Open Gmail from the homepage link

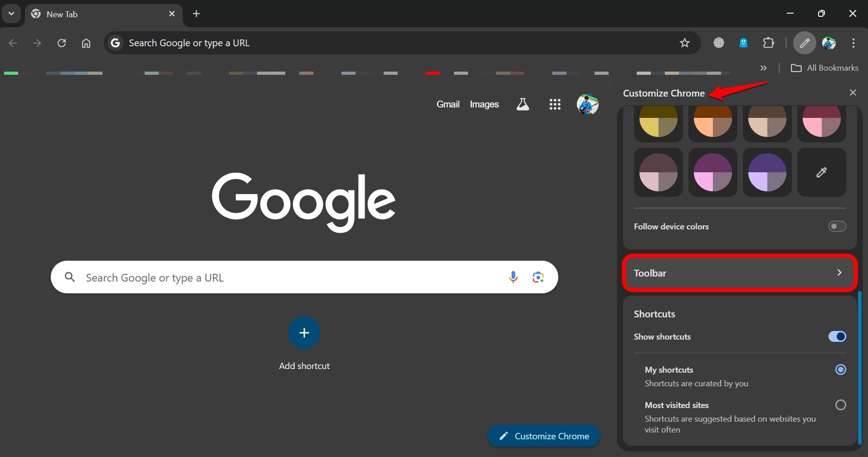click(448, 104)
